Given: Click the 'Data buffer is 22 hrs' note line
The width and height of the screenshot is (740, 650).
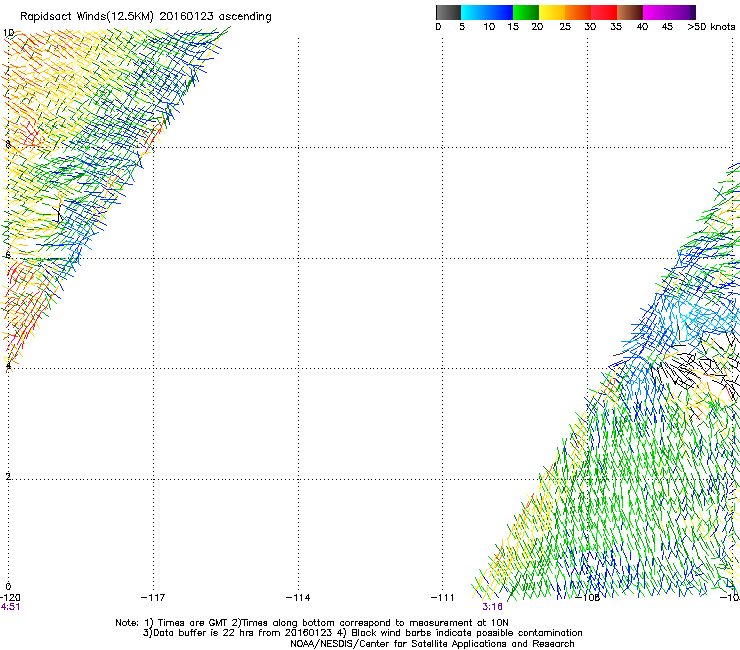Looking at the screenshot, I should [362, 633].
